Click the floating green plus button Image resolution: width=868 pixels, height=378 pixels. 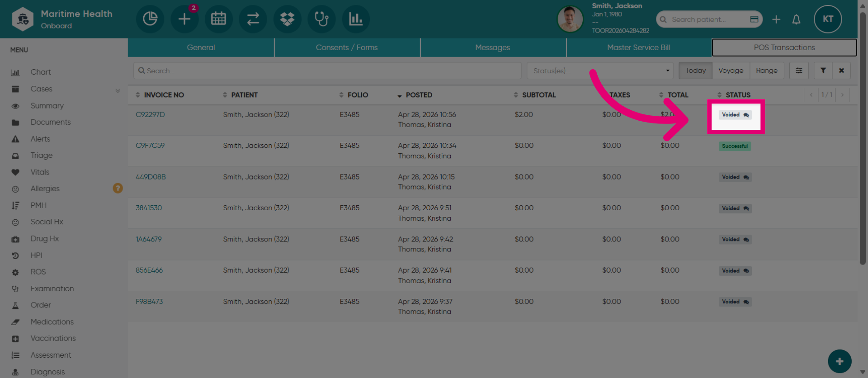tap(840, 361)
